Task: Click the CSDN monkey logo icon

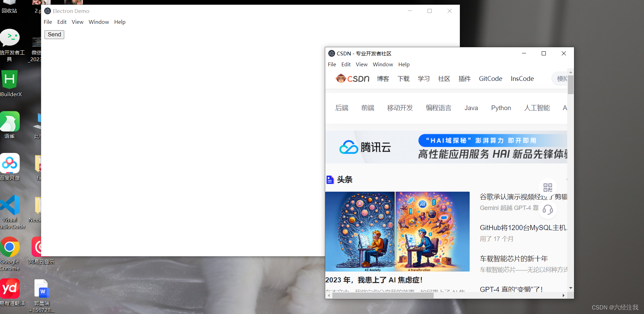Action: [x=341, y=78]
